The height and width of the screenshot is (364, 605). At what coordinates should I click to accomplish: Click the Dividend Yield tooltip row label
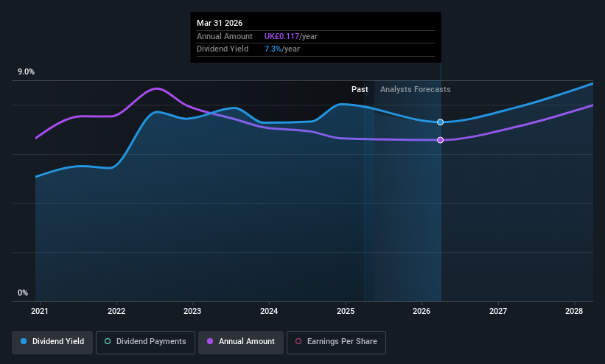click(x=223, y=49)
